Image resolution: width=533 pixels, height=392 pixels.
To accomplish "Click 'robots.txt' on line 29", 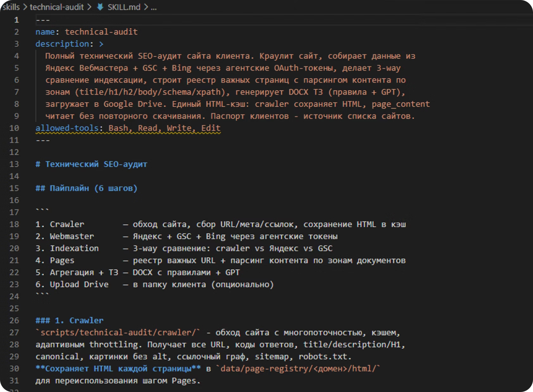I will (x=323, y=356).
